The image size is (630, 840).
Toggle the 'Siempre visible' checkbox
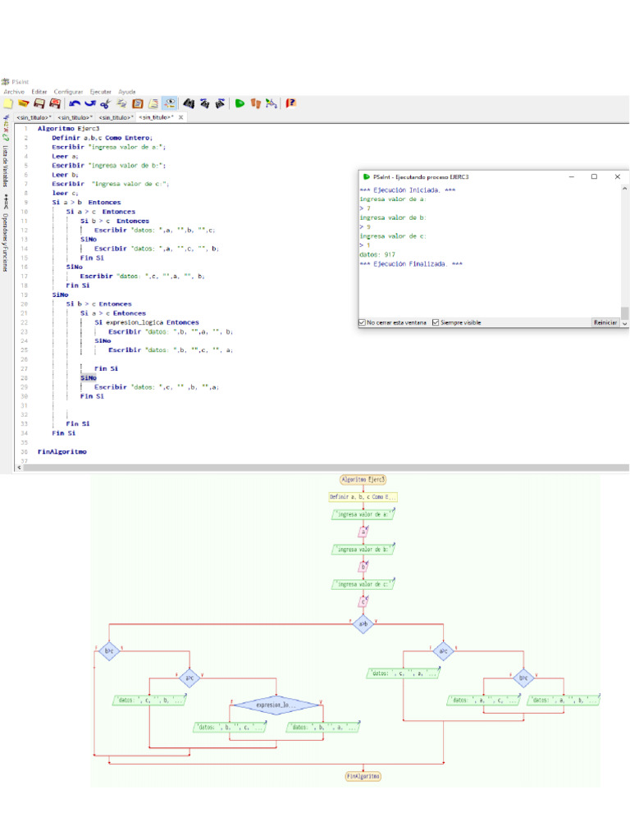(x=436, y=322)
